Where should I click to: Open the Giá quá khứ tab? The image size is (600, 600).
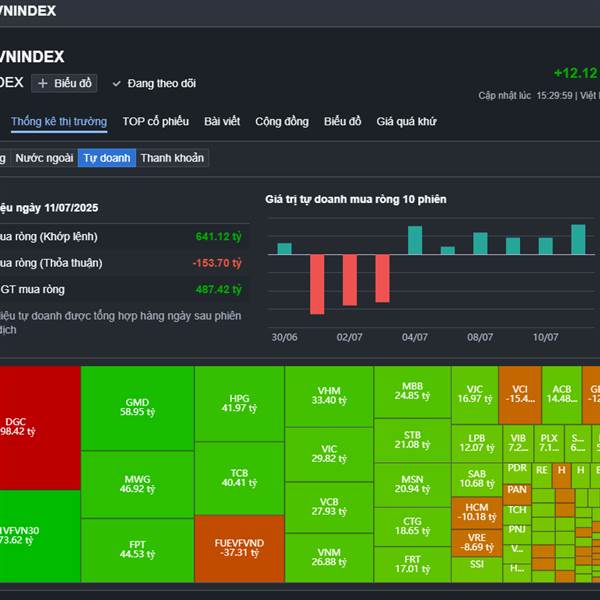coord(406,122)
